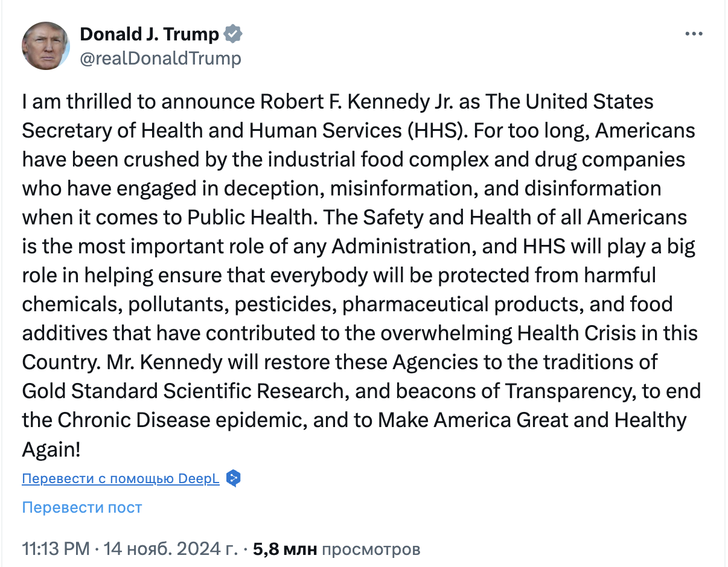This screenshot has height=567, width=728.
Task: Click the "Перевести с помощью DeepL" link
Action: click(x=121, y=479)
